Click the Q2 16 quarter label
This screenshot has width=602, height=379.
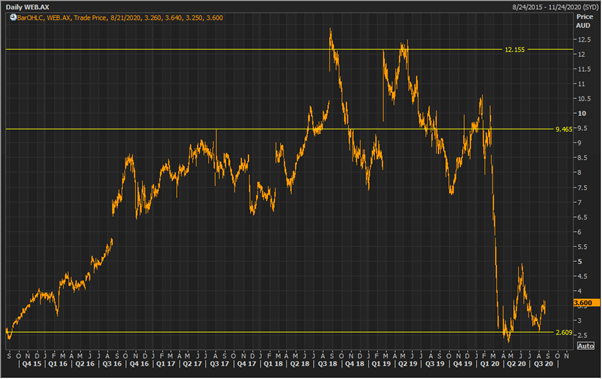coord(85,364)
